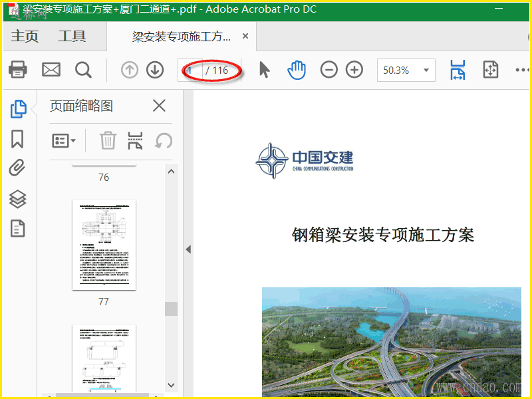Minimize the Acrobat window

[499, 8]
